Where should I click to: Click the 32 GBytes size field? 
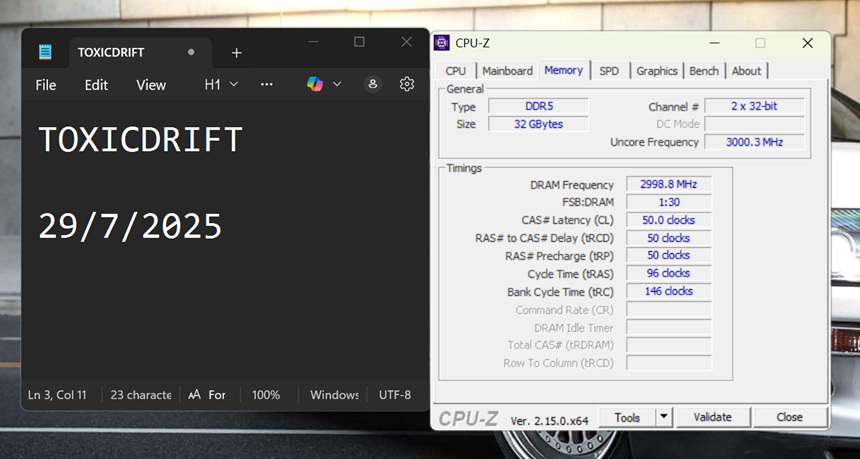pos(538,124)
